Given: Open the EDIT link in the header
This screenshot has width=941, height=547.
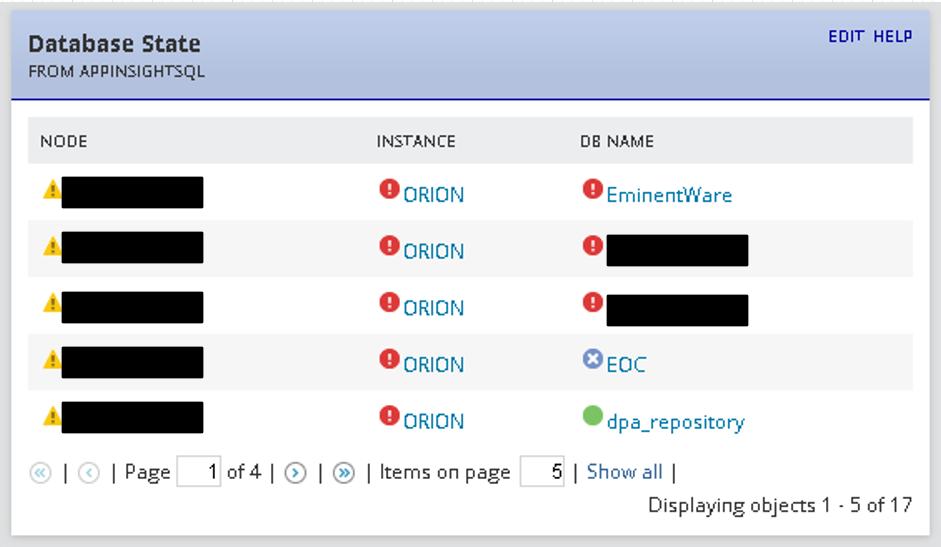Looking at the screenshot, I should click(846, 37).
